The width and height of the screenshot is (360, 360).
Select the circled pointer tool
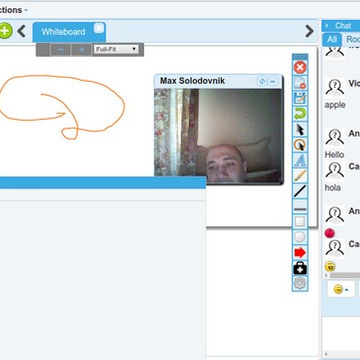pyautogui.click(x=300, y=145)
